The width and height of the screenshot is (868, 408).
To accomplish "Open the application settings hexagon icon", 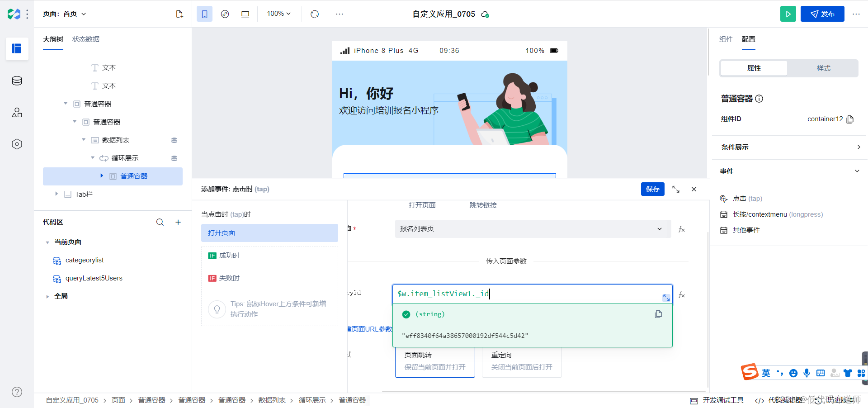I will coord(17,144).
